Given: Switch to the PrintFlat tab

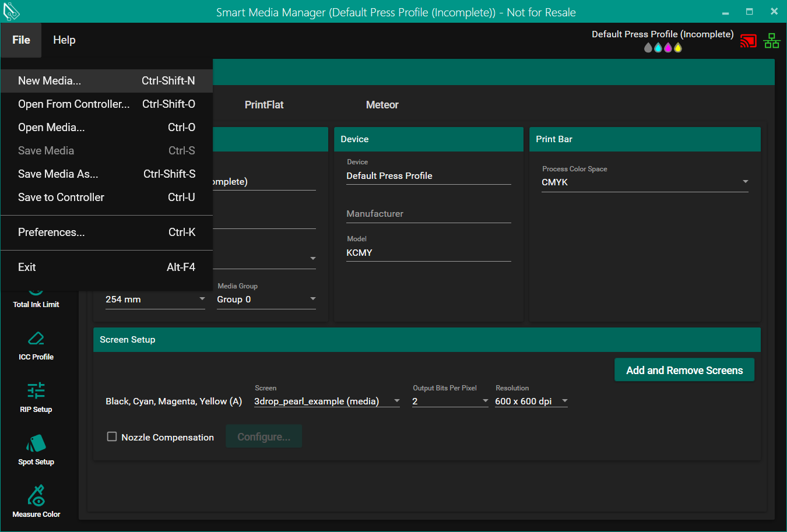Looking at the screenshot, I should click(x=264, y=105).
